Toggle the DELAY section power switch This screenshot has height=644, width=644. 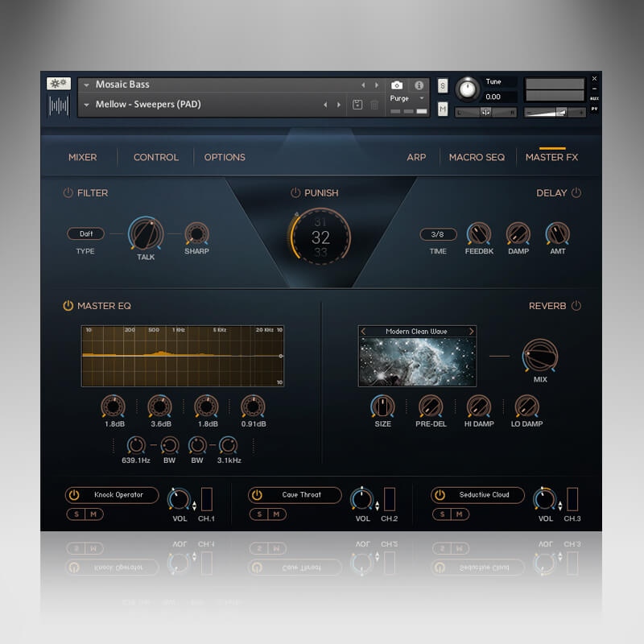coord(577,193)
